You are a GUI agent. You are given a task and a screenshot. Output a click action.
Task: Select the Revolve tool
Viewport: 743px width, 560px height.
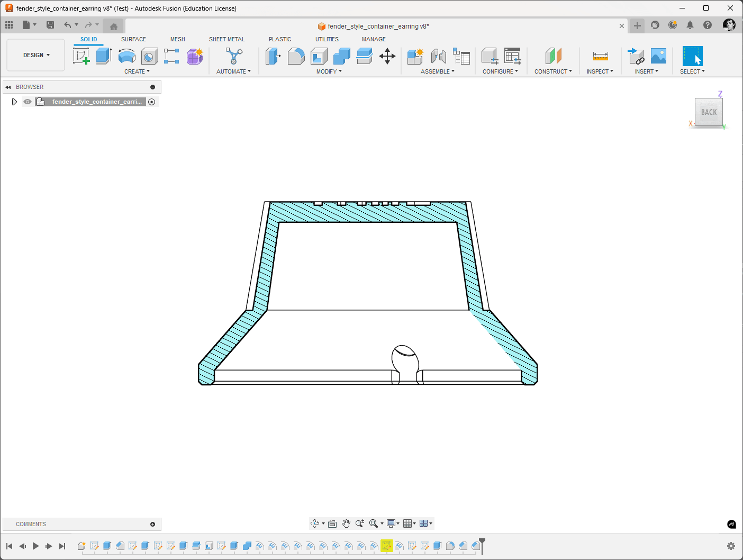click(x=126, y=56)
